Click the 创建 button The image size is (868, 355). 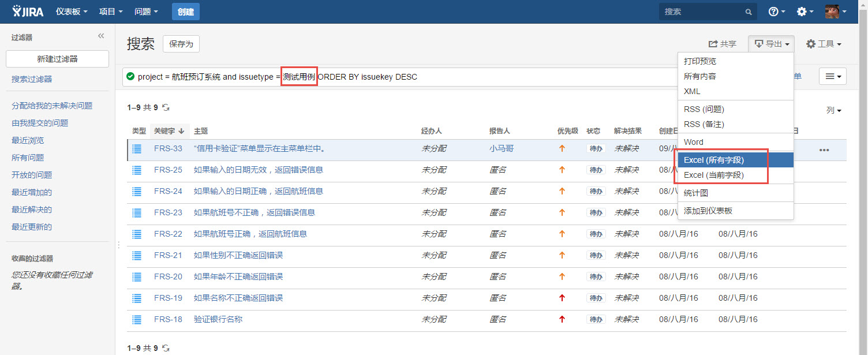click(x=186, y=12)
